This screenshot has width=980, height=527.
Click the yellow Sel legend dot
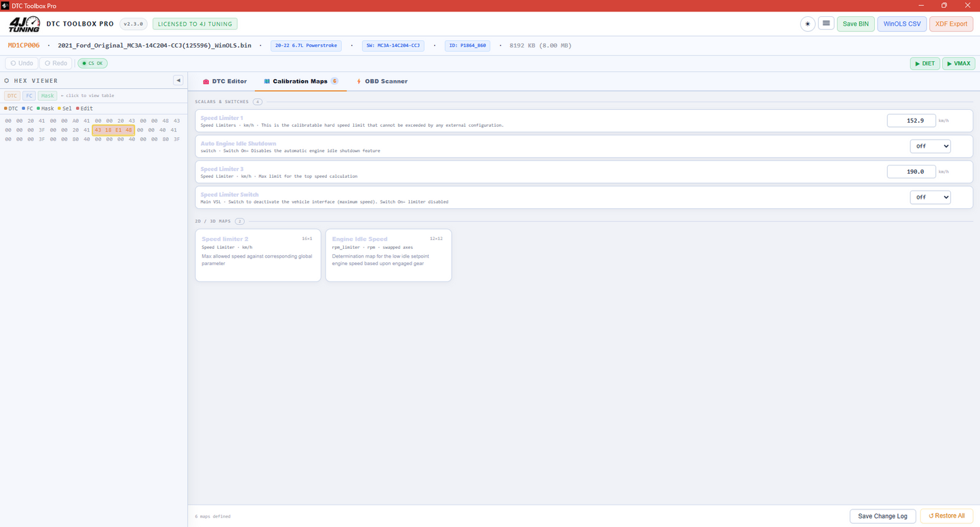tap(59, 109)
